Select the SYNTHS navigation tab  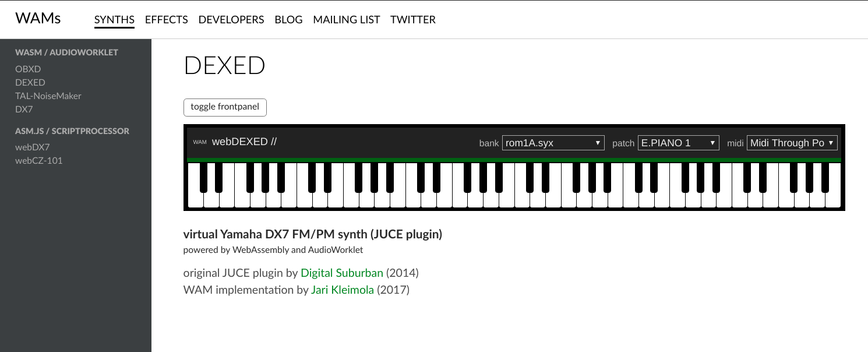click(x=114, y=20)
